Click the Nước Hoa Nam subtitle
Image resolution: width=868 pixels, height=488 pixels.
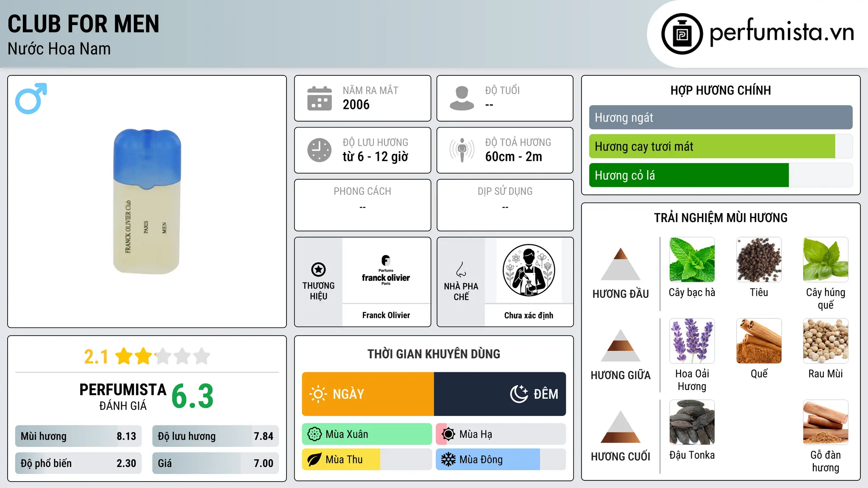(59, 49)
